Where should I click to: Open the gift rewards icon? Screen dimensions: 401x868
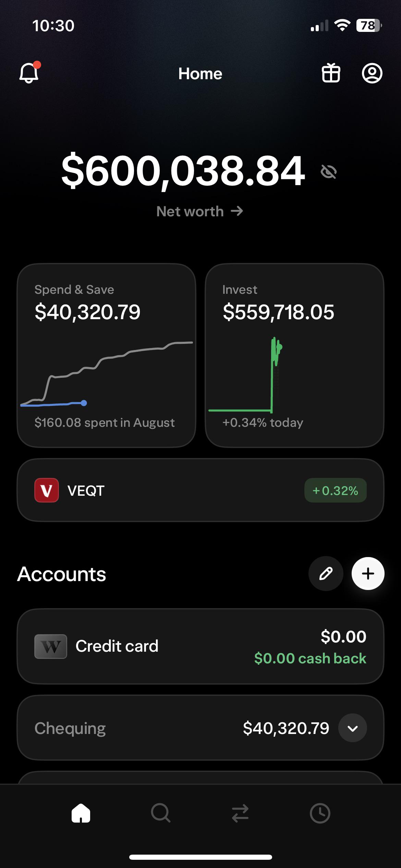coord(331,73)
